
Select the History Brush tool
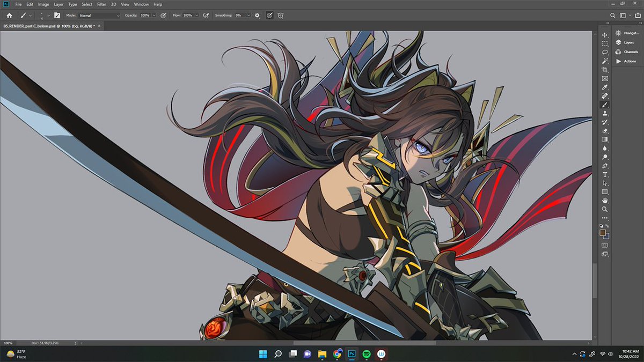click(x=605, y=122)
